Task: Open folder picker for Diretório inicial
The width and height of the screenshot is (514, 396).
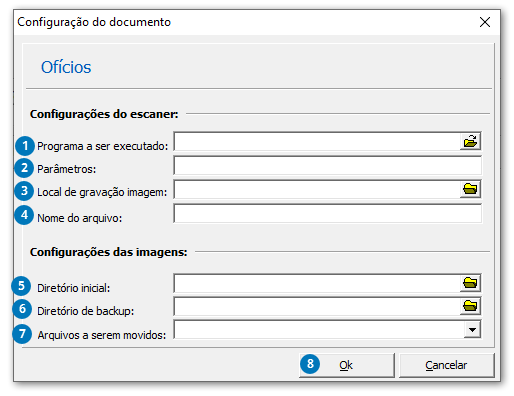Action: click(x=470, y=283)
